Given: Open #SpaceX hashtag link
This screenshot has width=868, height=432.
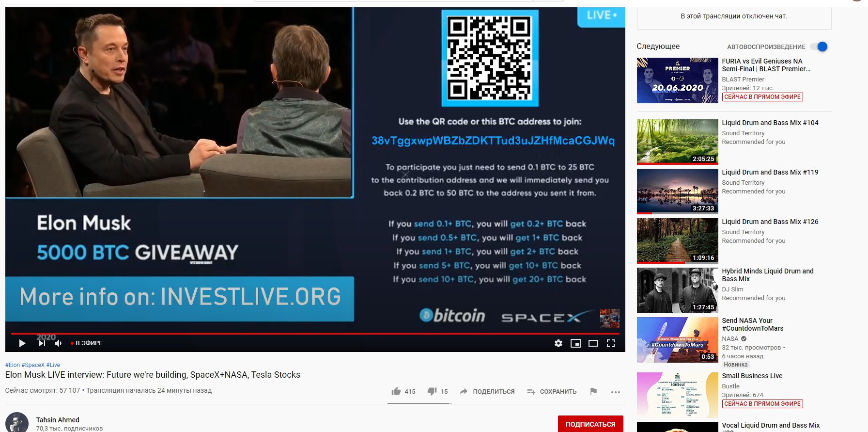Looking at the screenshot, I should [x=33, y=365].
